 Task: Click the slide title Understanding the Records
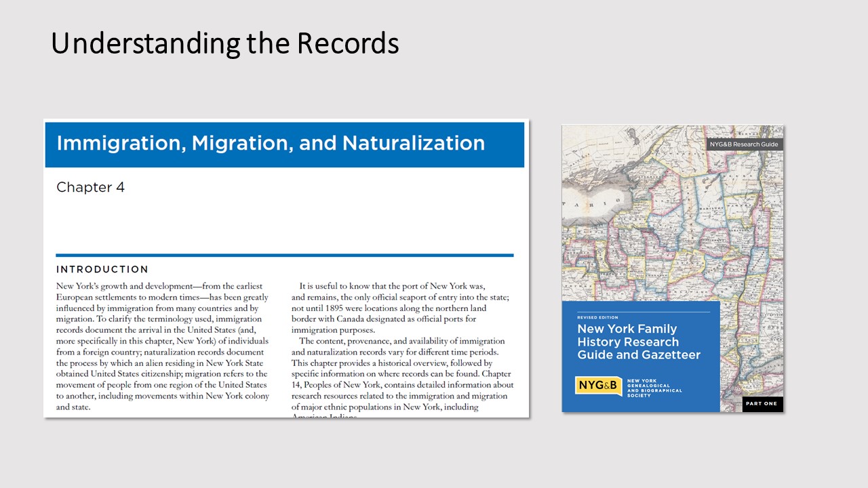[x=224, y=43]
